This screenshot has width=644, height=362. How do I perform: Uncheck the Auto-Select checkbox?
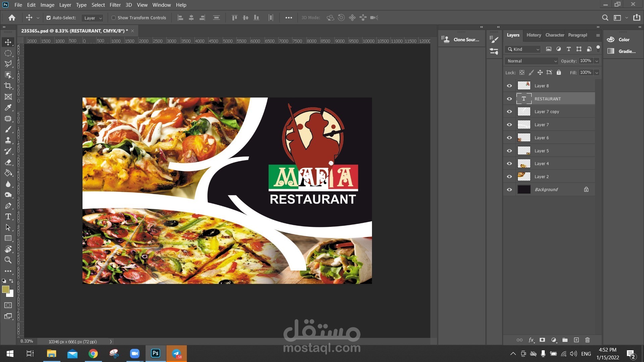click(x=49, y=18)
